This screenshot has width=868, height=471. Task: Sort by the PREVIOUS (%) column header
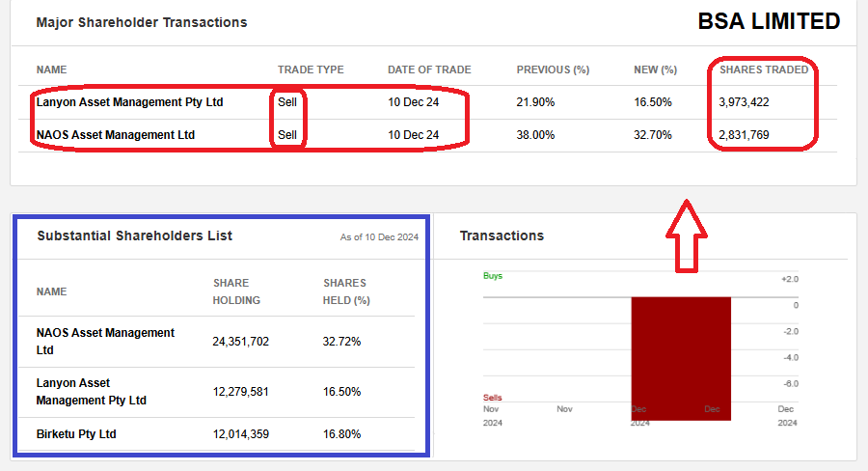click(x=553, y=69)
